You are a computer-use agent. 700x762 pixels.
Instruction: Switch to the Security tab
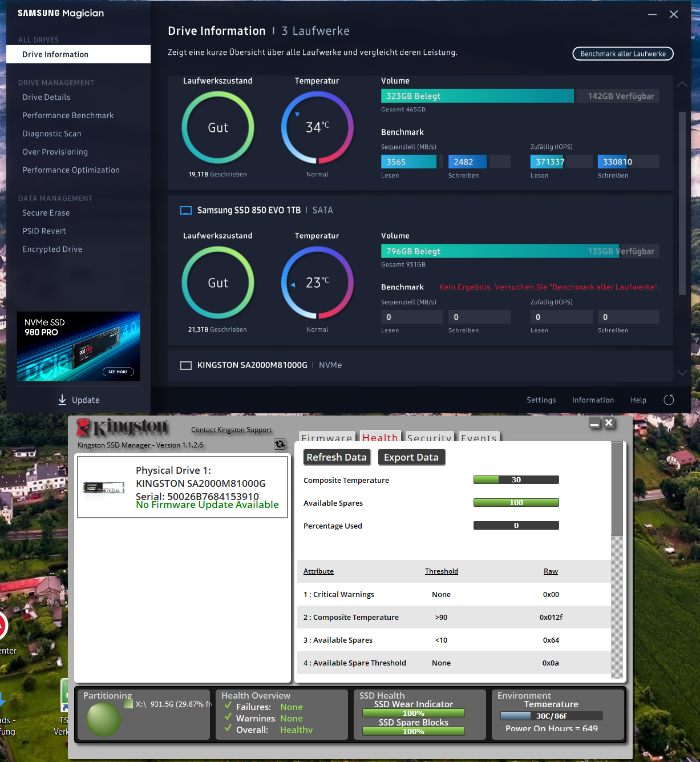[429, 437]
